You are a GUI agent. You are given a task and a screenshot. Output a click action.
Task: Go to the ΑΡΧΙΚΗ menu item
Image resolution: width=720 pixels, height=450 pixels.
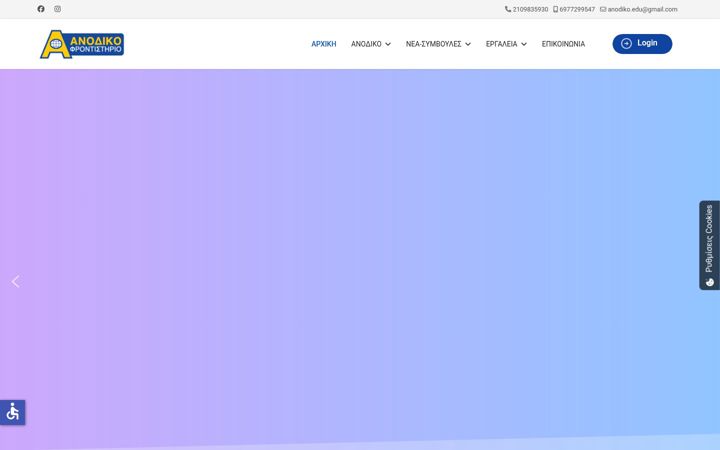tap(324, 44)
